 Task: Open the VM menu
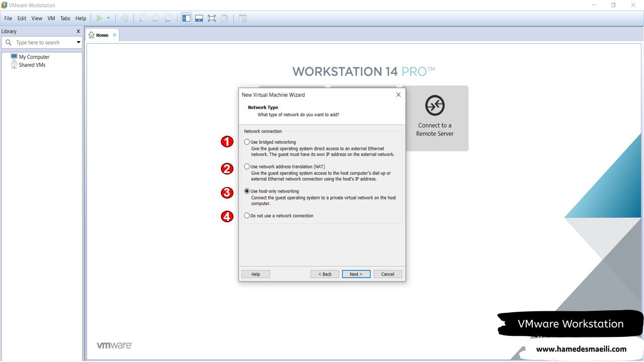[x=51, y=18]
